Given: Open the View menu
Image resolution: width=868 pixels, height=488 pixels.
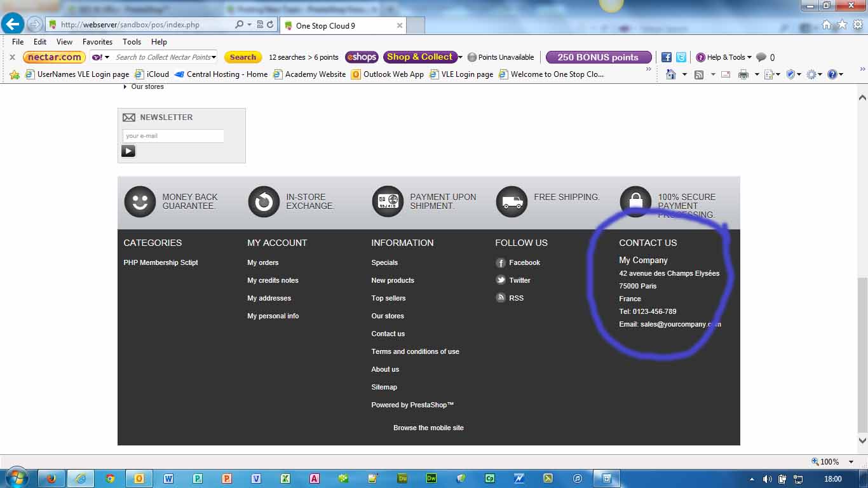Looking at the screenshot, I should coord(64,42).
